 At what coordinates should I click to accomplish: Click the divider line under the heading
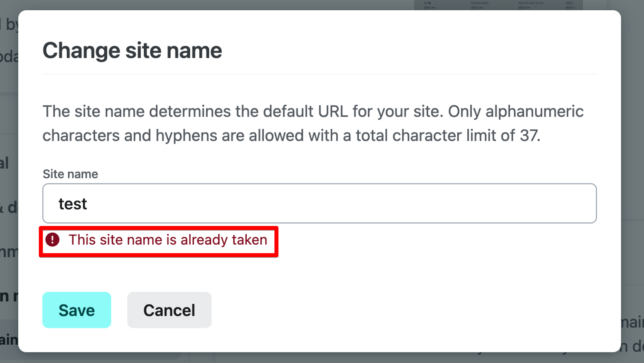[x=319, y=74]
